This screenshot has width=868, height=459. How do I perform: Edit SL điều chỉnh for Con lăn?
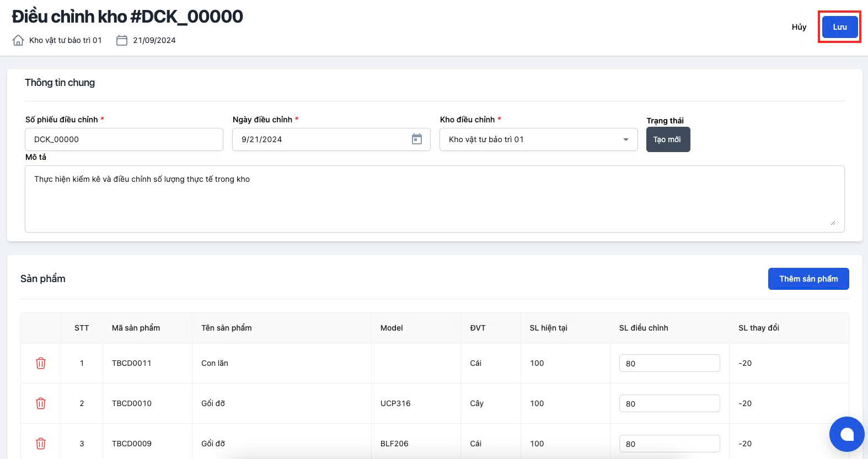[x=669, y=363]
